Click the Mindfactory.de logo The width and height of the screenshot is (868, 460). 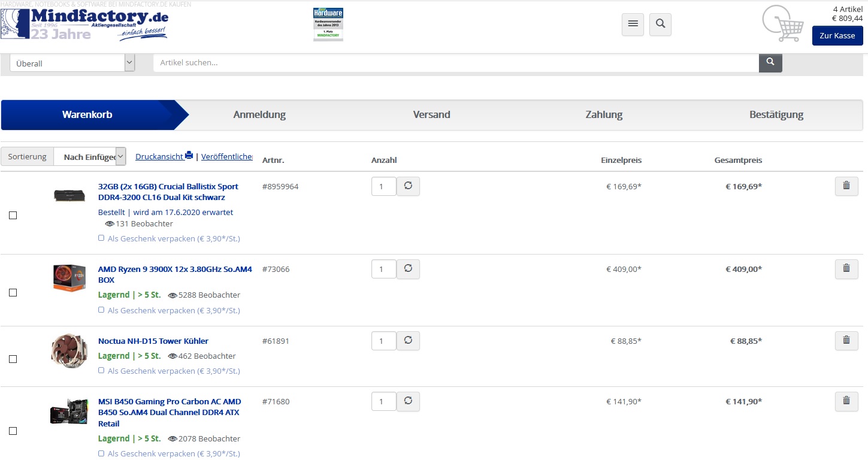point(84,23)
